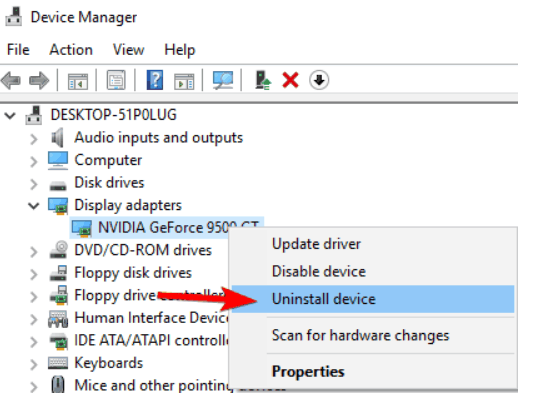Click the show/hide console tree toolbar icon
This screenshot has width=534, height=400.
click(x=78, y=81)
